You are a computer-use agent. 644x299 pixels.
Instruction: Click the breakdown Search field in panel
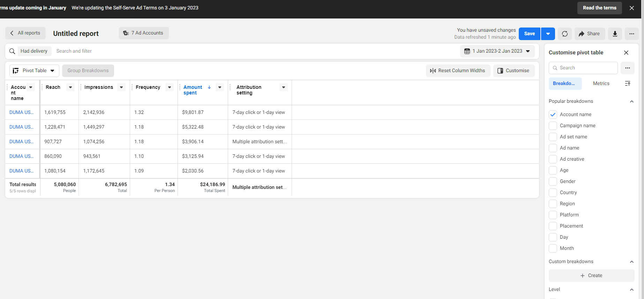coord(583,68)
